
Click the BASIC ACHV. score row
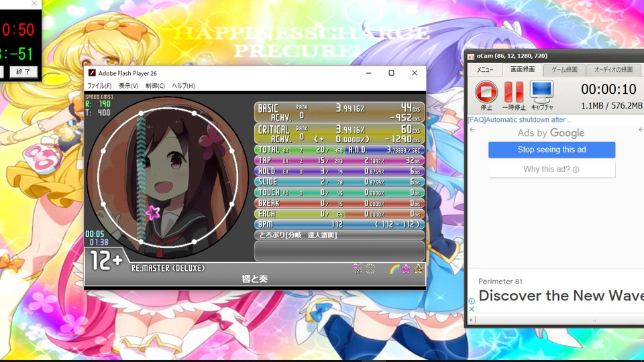(x=339, y=113)
